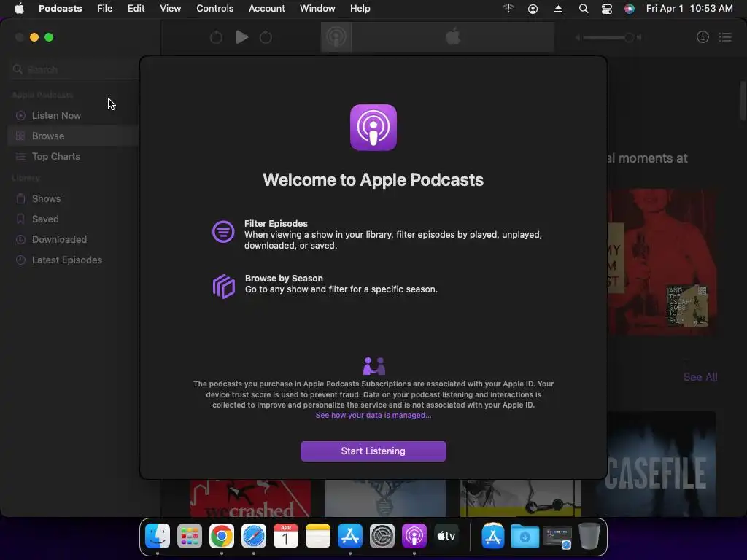Click the Downloaded arrow icon

click(x=20, y=239)
